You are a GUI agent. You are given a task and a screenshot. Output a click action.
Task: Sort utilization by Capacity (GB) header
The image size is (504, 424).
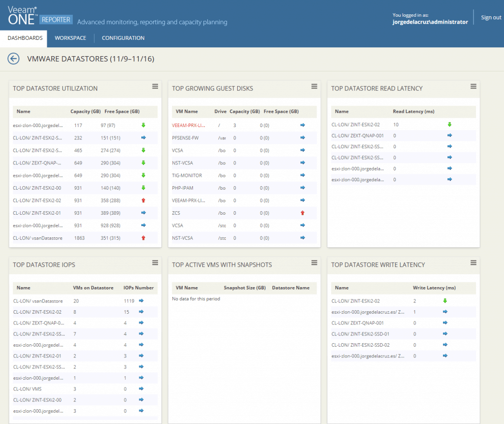(x=86, y=111)
